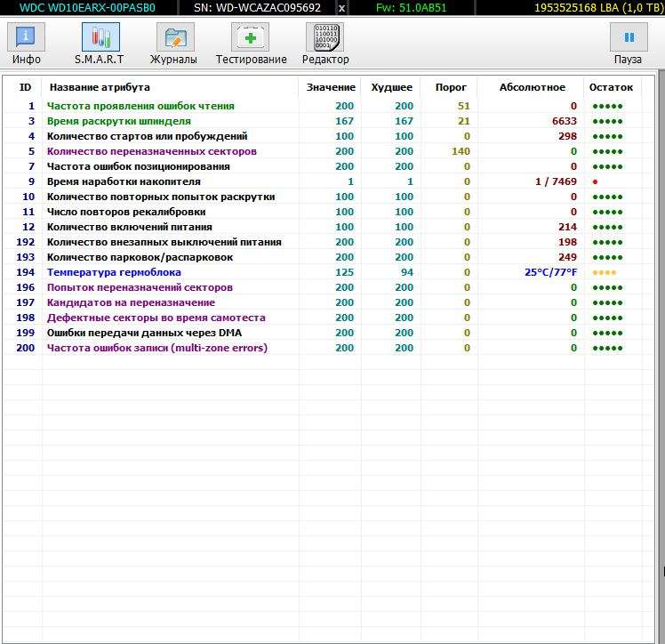665x644 pixels.
Task: Select row Попыток переназначений секторов
Action: click(323, 287)
